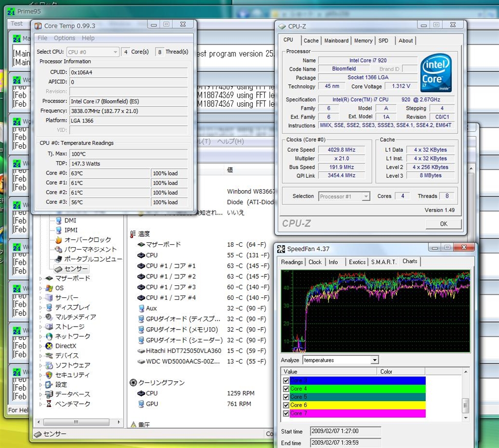
Task: Open the Options menu in Core Temp
Action: [x=64, y=38]
